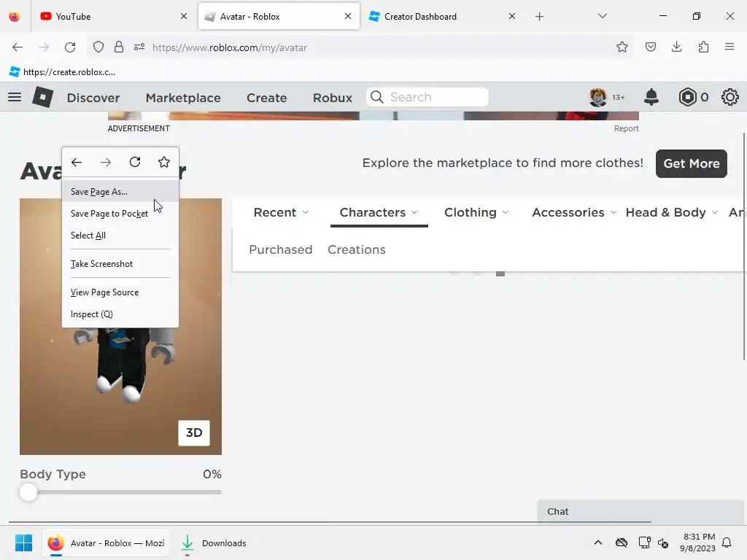Image resolution: width=747 pixels, height=560 pixels.
Task: Open the Firefox extensions puzzle icon
Action: tap(703, 47)
